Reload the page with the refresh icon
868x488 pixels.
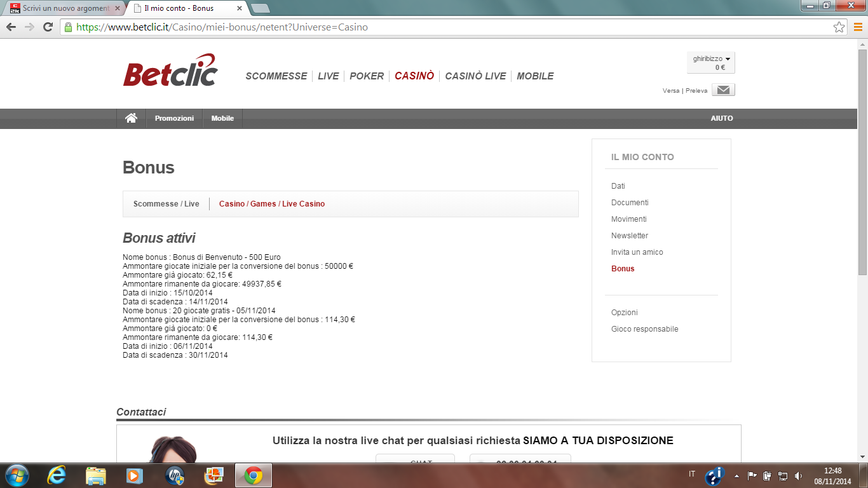point(48,27)
